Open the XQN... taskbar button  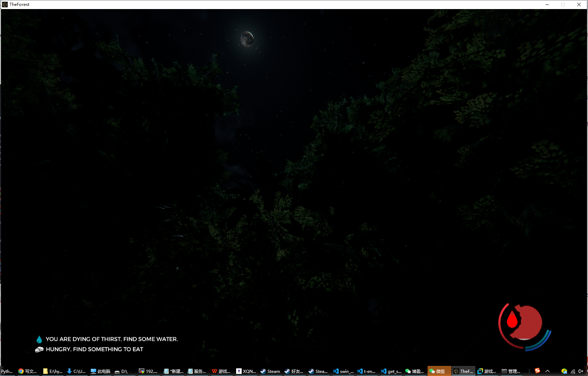point(246,371)
